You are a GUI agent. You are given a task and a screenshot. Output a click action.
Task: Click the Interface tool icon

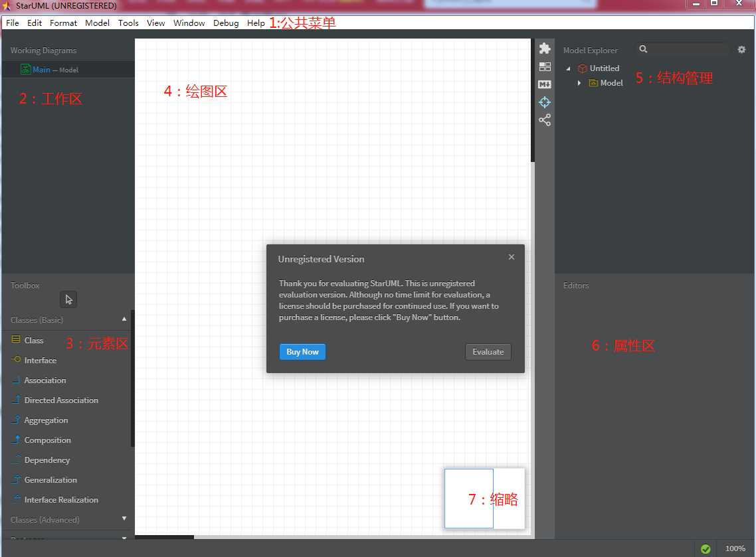[16, 359]
